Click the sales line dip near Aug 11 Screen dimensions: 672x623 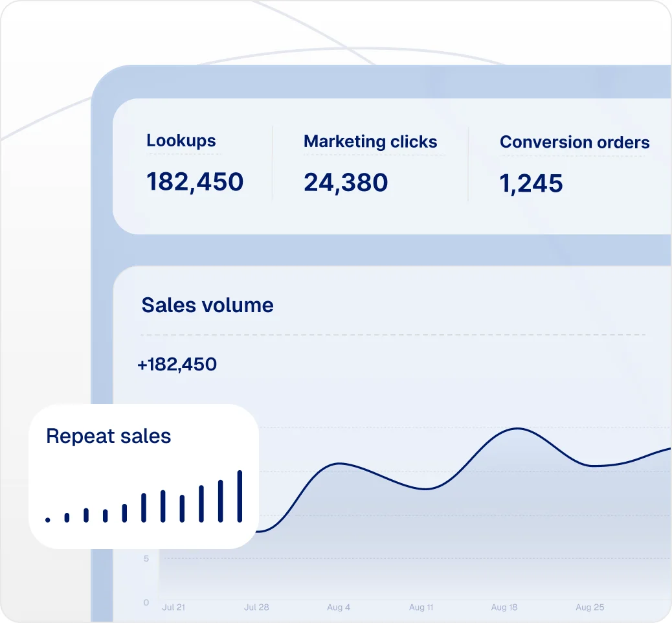(425, 489)
